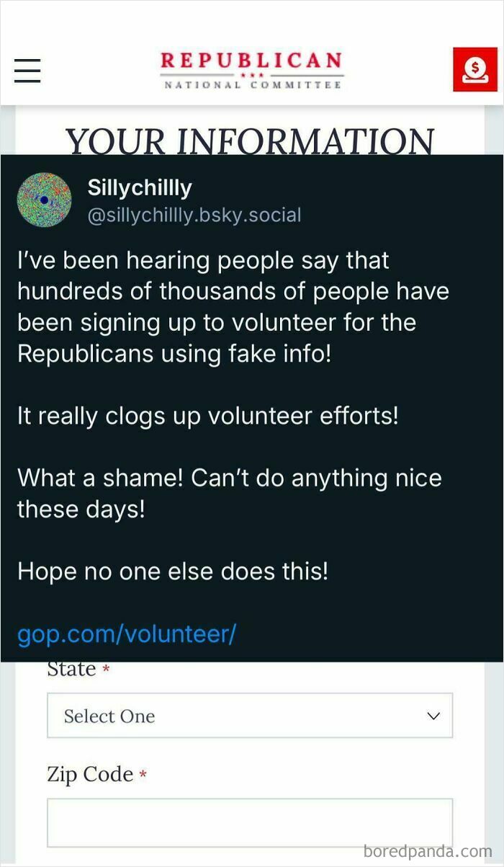
Task: Open the hamburger navigation menu
Action: point(27,70)
